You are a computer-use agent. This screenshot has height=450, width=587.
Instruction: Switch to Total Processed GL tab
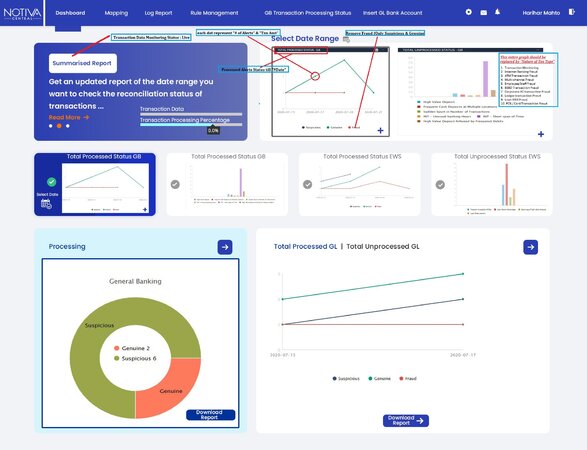(305, 247)
